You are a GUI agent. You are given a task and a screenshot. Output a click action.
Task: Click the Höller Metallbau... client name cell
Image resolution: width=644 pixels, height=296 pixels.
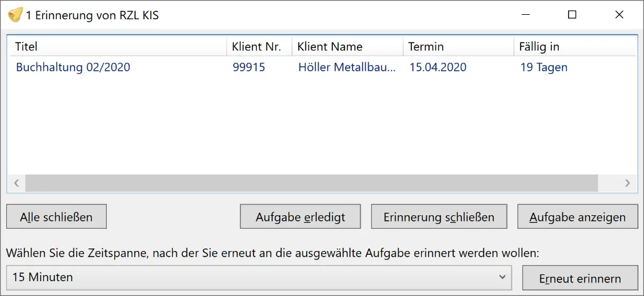[x=347, y=67]
